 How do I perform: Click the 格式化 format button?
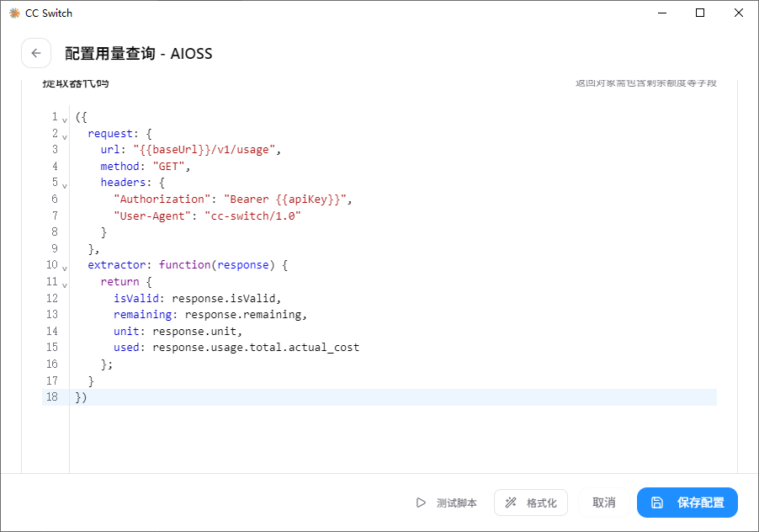[530, 503]
